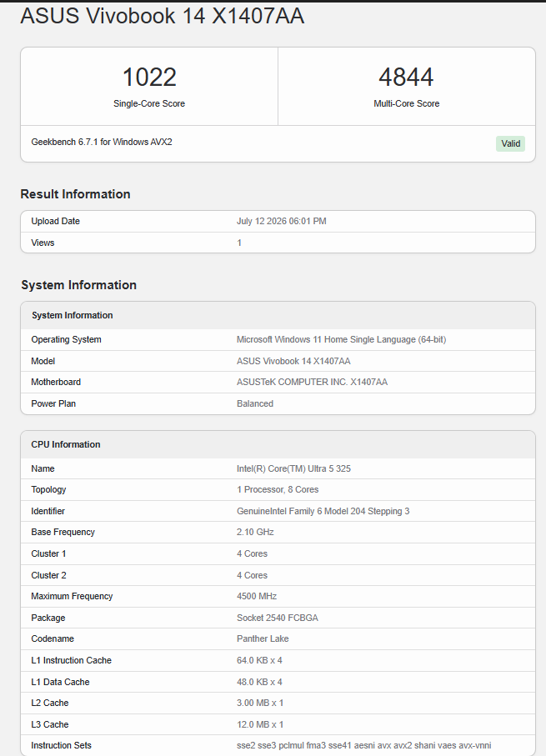Click the L1 Instruction Cache row label
This screenshot has width=546, height=756.
point(72,660)
